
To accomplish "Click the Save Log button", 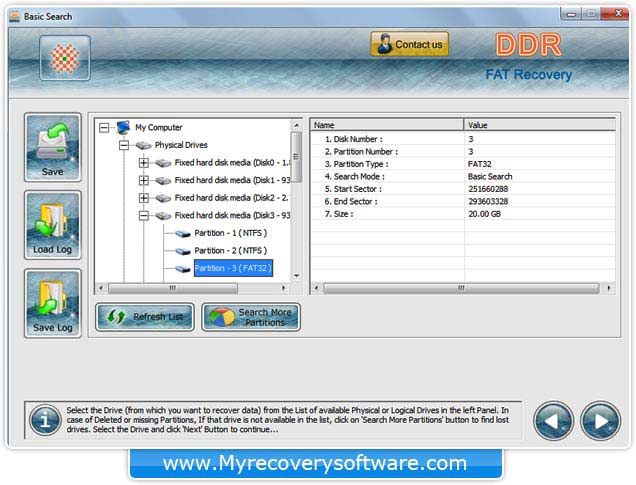I will coord(53,303).
